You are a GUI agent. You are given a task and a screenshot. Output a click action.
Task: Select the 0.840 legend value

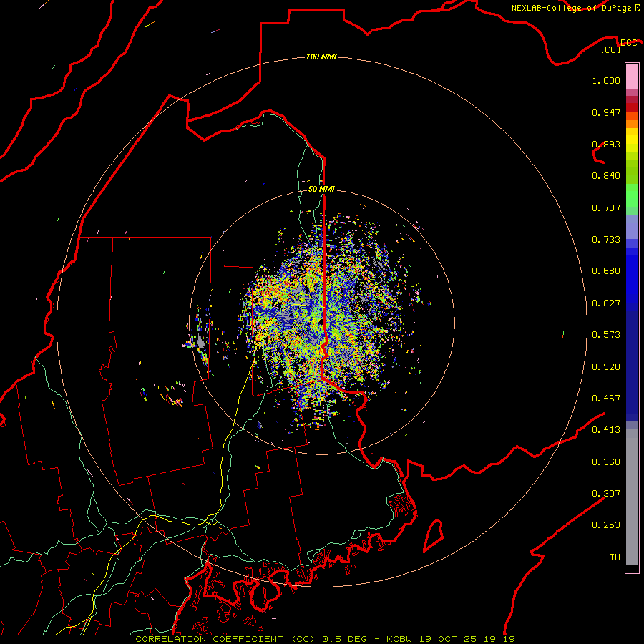coord(606,176)
